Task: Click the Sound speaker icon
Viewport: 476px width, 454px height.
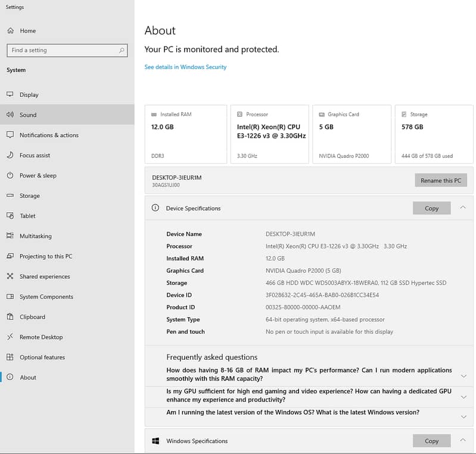Action: pyautogui.click(x=10, y=114)
